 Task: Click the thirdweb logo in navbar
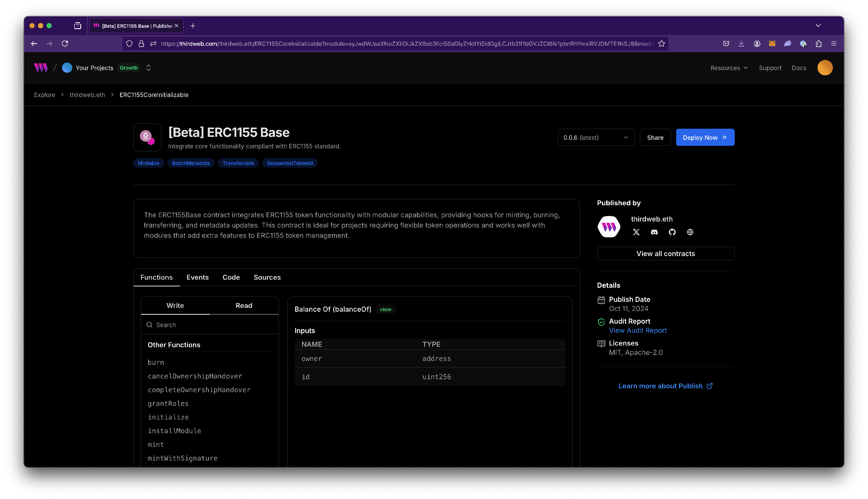(40, 67)
